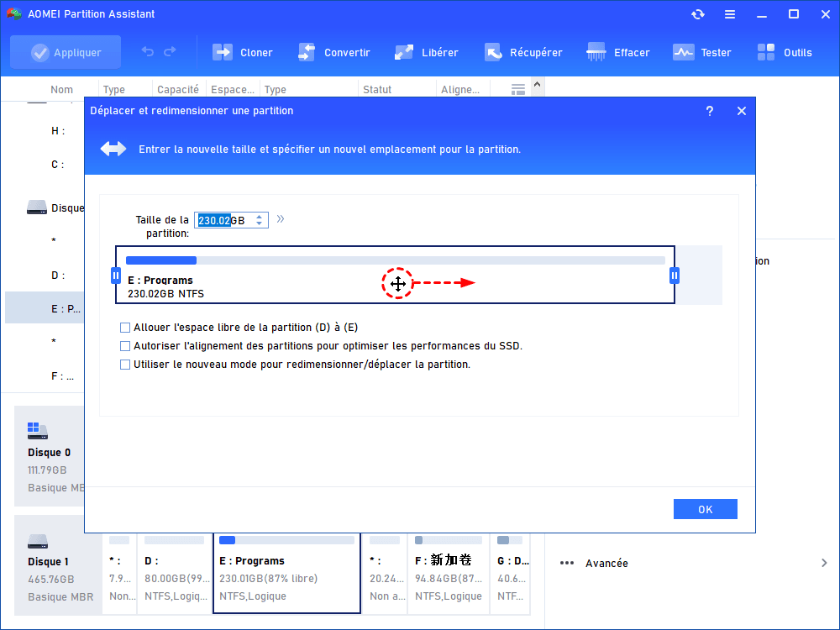Undo the last operation arrow
Image resolution: width=840 pixels, height=630 pixels.
tap(147, 51)
